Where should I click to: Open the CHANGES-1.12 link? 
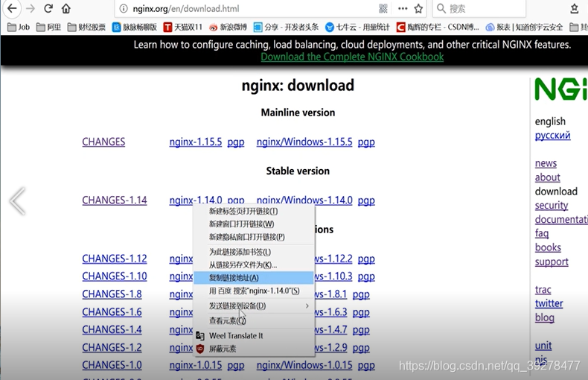[x=115, y=259]
